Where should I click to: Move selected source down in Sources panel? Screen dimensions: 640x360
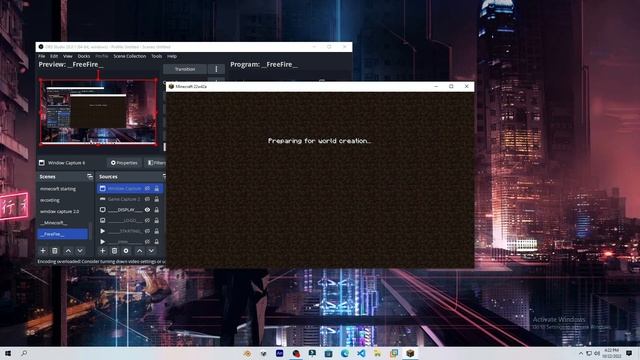[151, 251]
